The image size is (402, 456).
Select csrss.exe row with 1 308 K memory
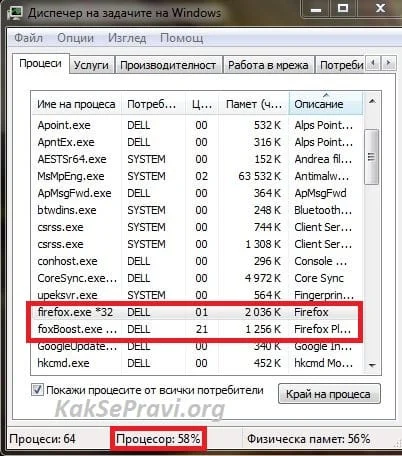coord(197,244)
